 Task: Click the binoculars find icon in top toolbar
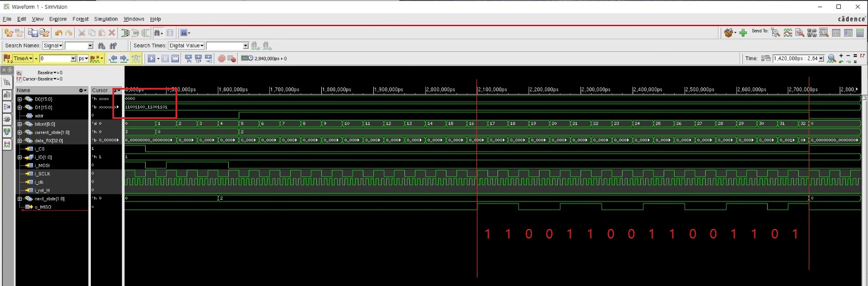click(158, 33)
